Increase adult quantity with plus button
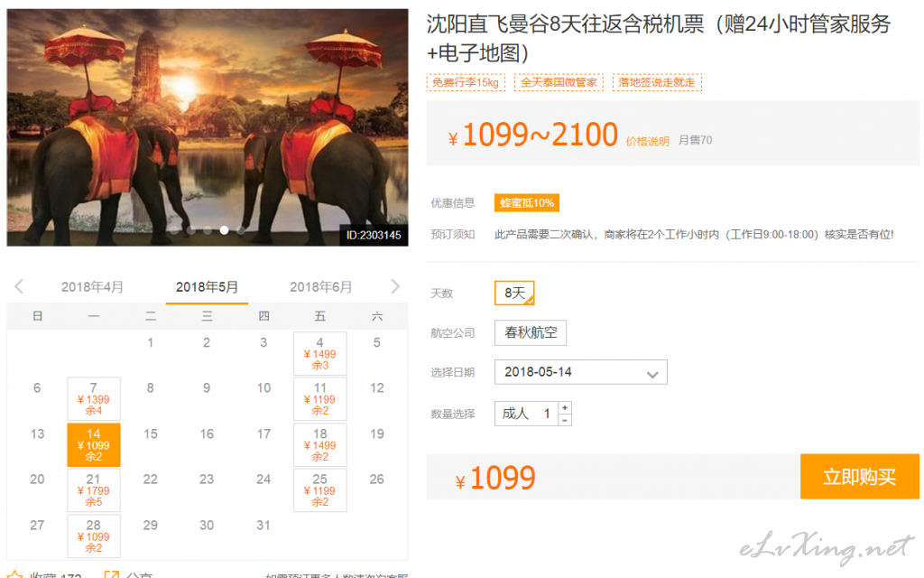Screen dimensions: 924x578 pos(565,407)
